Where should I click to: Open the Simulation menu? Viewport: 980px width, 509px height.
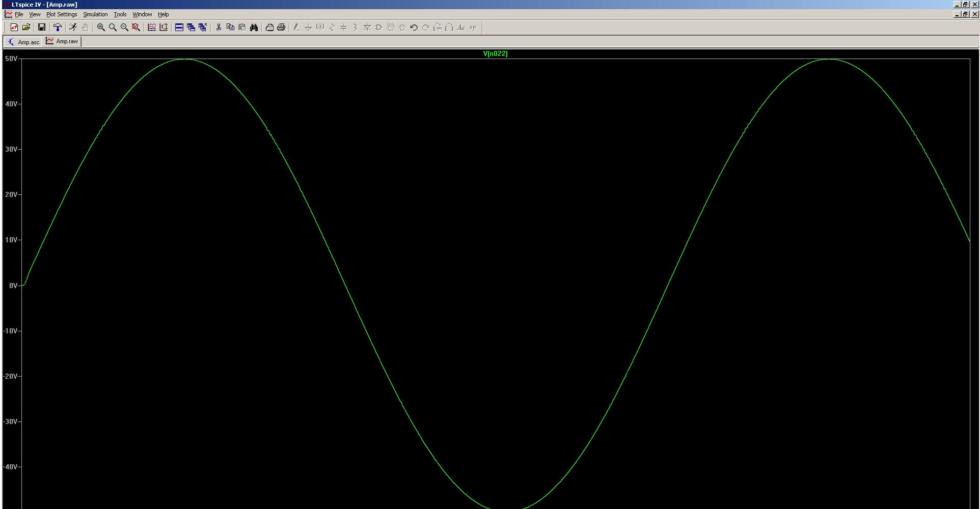pos(95,14)
